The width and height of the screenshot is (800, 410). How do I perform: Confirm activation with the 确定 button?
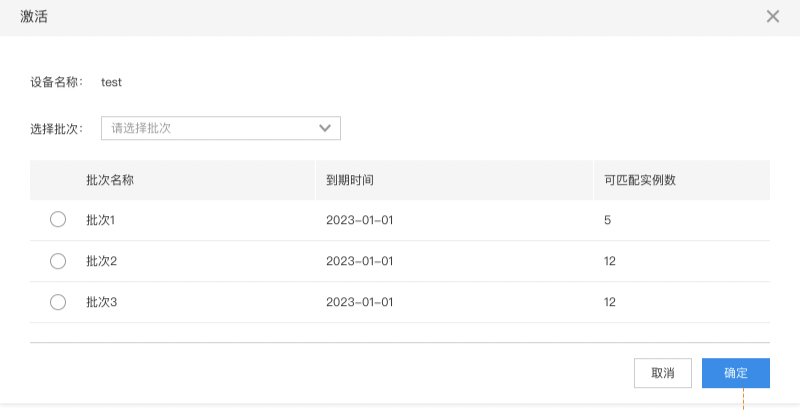coord(736,373)
